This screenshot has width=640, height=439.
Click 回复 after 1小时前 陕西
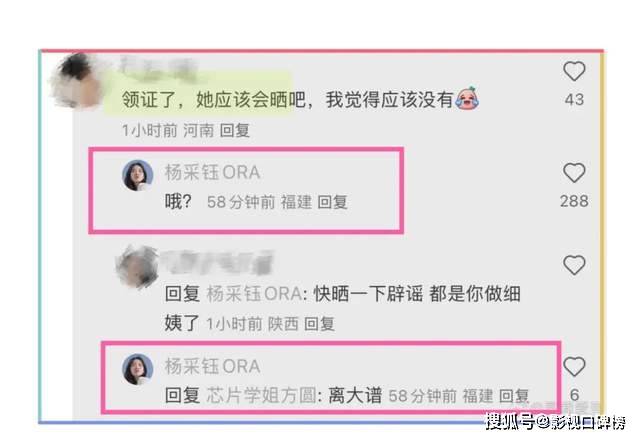click(320, 324)
